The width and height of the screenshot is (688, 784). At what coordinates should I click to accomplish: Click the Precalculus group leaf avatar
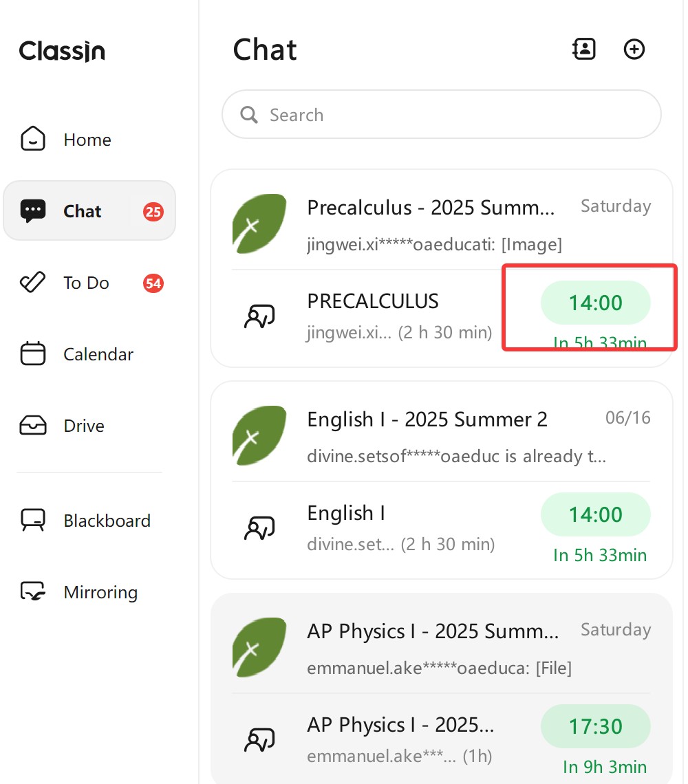click(259, 224)
